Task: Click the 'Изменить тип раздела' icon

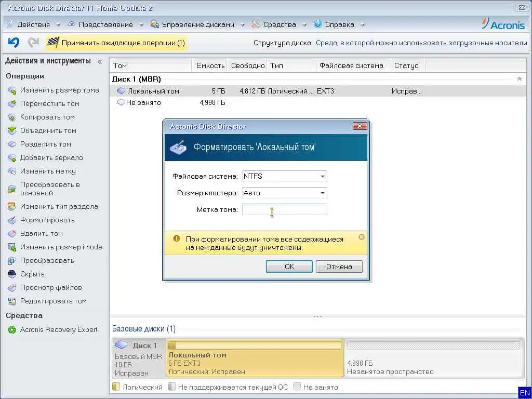Action: (12, 207)
